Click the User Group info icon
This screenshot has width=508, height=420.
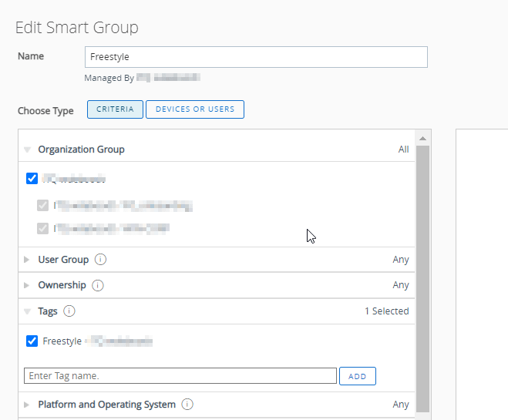pyautogui.click(x=101, y=260)
